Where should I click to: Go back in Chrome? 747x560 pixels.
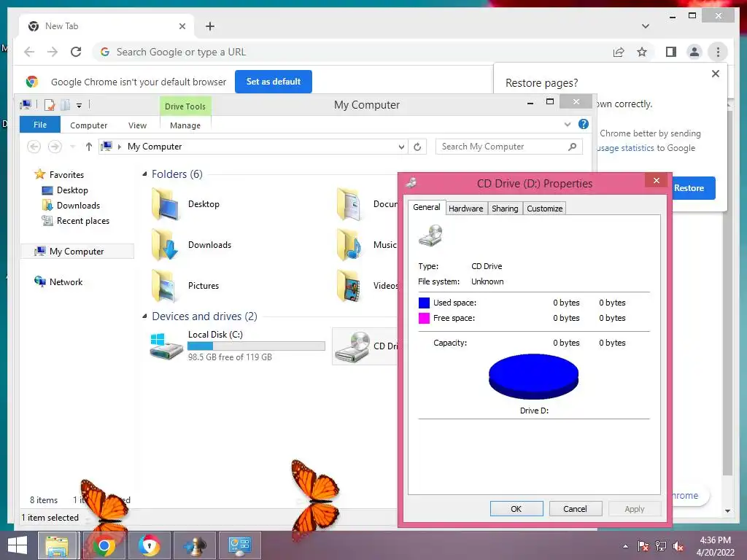pyautogui.click(x=29, y=52)
